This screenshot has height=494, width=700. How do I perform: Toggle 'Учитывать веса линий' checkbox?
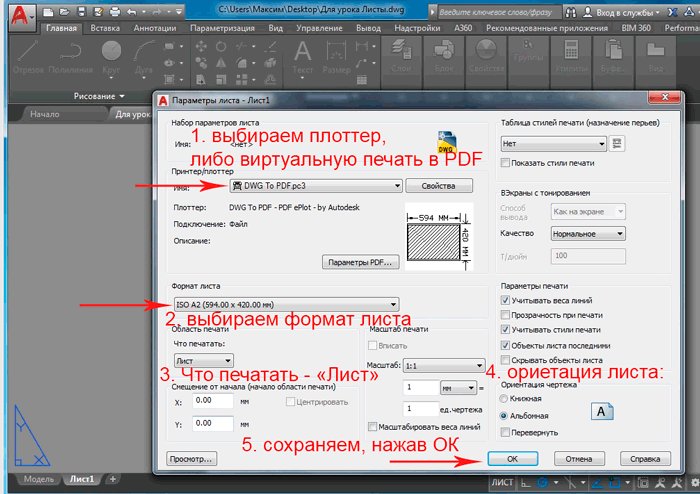pyautogui.click(x=505, y=299)
